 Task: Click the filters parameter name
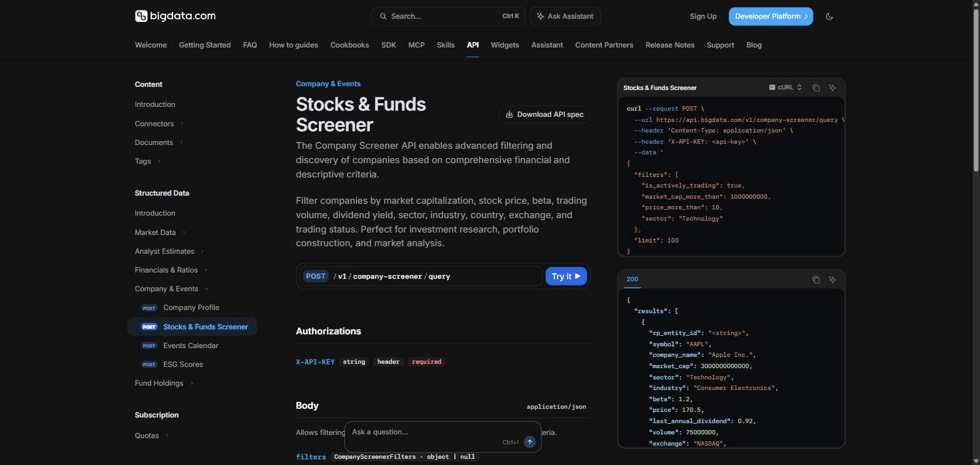tap(311, 457)
